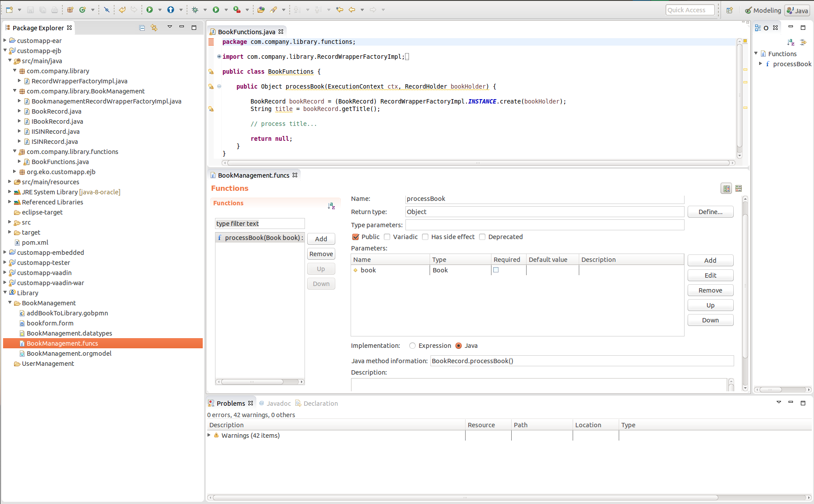Switch to the BookFunctions.java editor tab
Screen dimensions: 814x504
(x=246, y=32)
